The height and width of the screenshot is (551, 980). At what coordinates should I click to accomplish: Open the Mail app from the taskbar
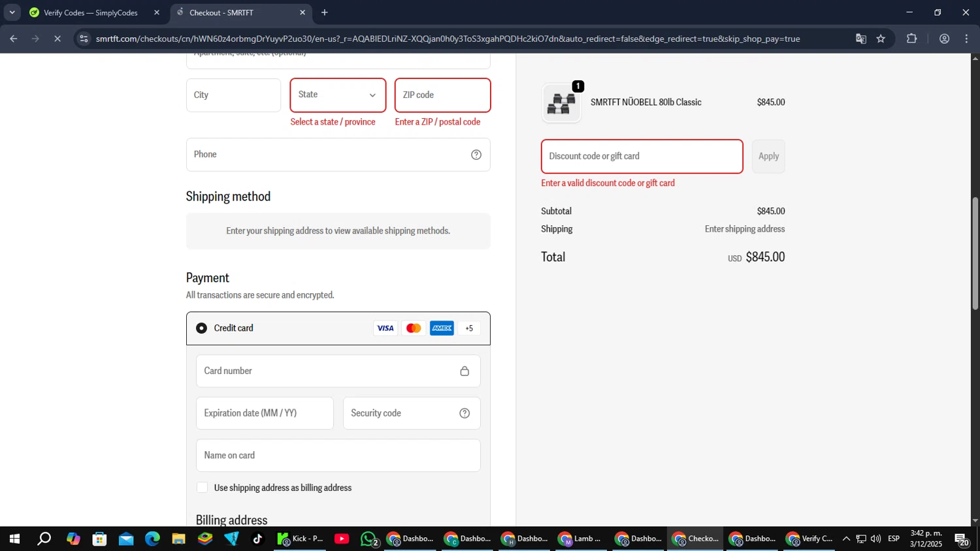point(126,539)
